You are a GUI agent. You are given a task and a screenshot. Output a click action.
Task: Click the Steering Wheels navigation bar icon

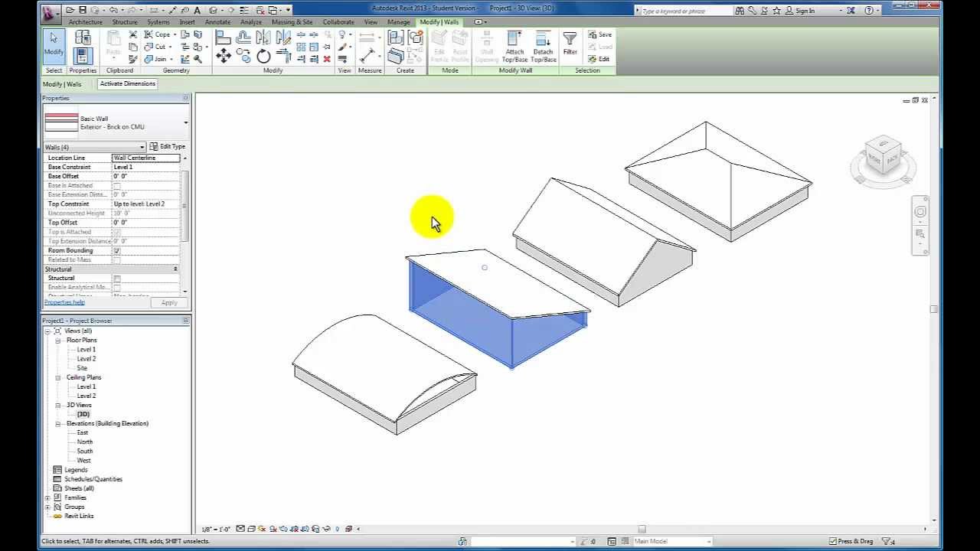tap(920, 212)
